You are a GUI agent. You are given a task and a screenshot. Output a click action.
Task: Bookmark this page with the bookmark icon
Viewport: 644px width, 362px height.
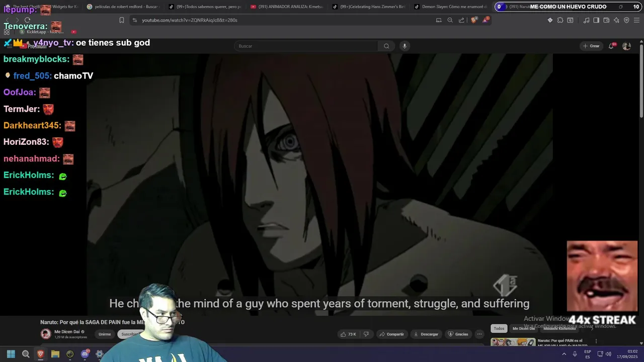point(122,20)
